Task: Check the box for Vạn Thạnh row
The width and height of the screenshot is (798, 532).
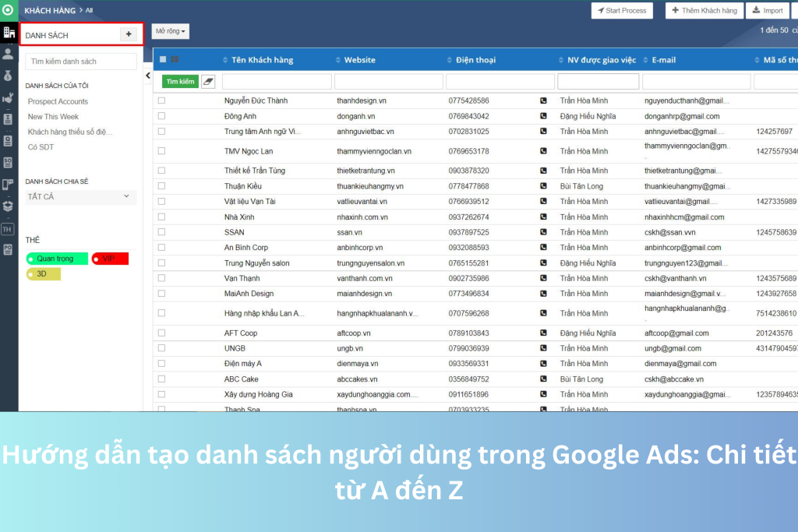Action: click(162, 278)
